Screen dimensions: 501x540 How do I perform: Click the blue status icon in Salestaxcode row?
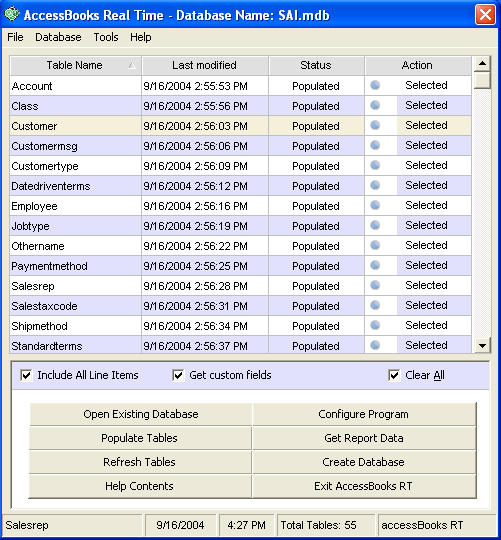pos(375,305)
